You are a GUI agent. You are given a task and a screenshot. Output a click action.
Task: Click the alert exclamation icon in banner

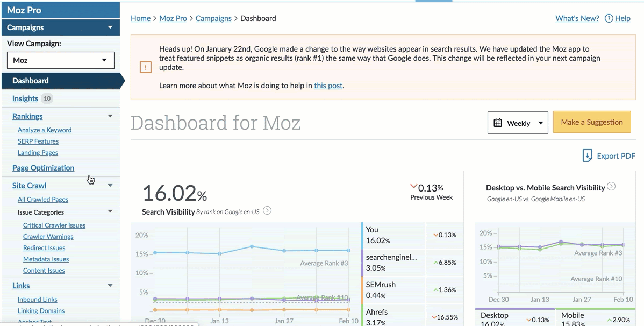tap(146, 67)
